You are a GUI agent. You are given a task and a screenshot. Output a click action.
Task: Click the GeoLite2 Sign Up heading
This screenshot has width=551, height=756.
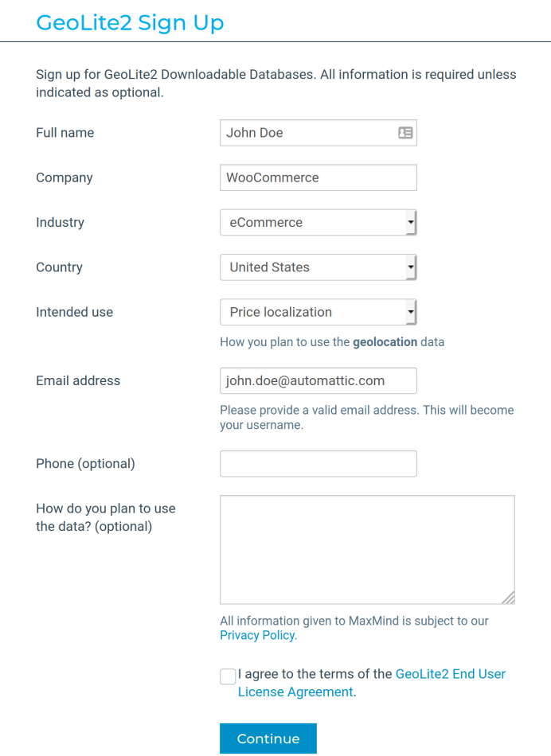point(130,22)
